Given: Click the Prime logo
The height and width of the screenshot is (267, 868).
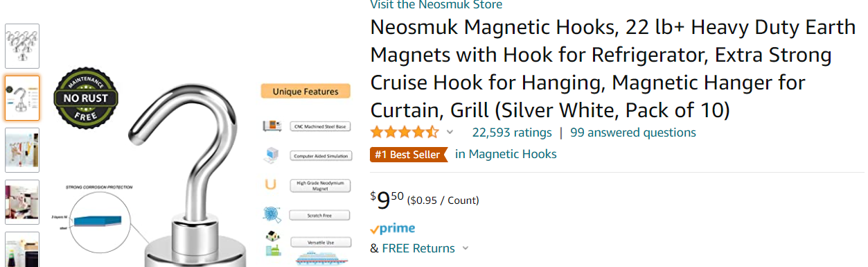Looking at the screenshot, I should pos(393,228).
